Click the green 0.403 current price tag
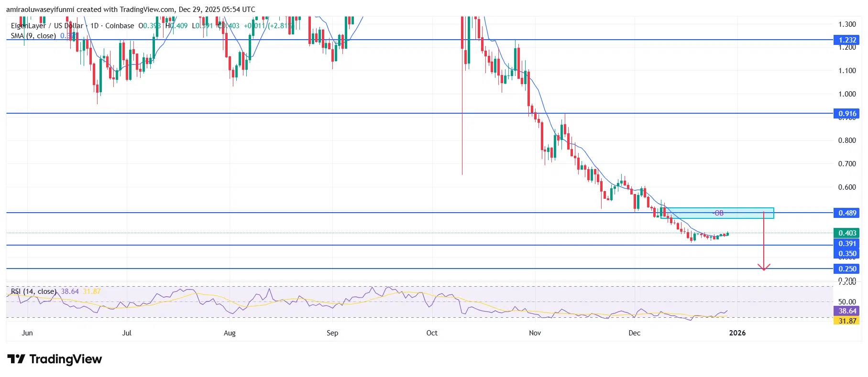This screenshot has height=377, width=868. point(847,233)
